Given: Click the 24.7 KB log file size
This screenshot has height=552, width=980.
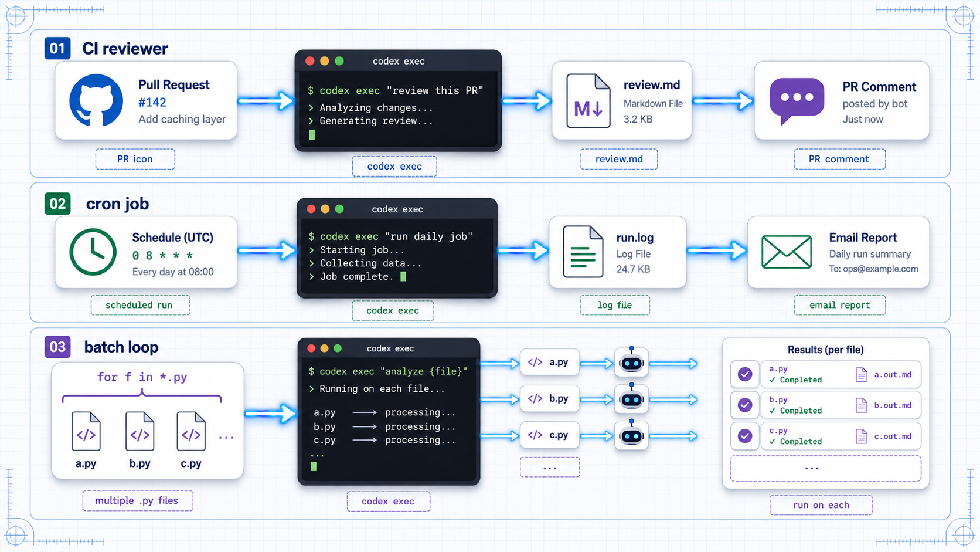Looking at the screenshot, I should coord(633,269).
